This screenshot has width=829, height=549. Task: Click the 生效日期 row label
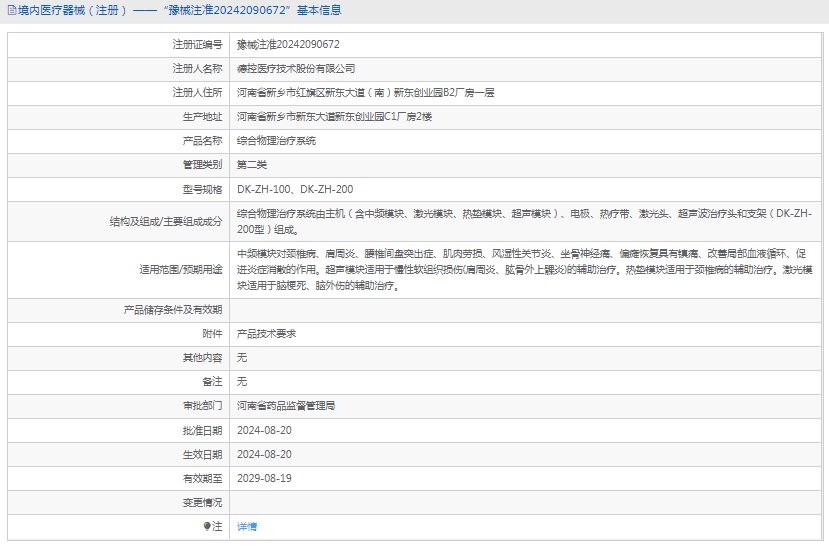click(x=202, y=454)
